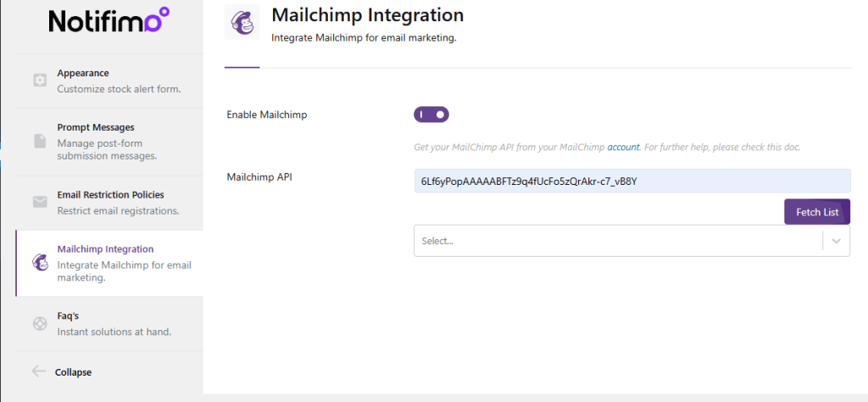Click the Email Restriction Policies envelope icon
Viewport: 868px width, 402px height.
(40, 203)
